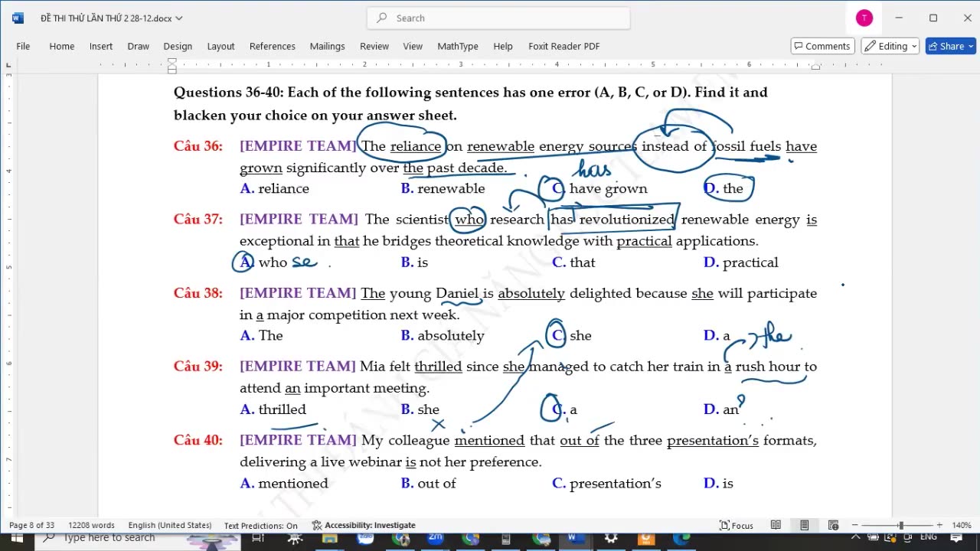
Task: Click answer 'A. reliance' in Câu 36
Action: (275, 188)
